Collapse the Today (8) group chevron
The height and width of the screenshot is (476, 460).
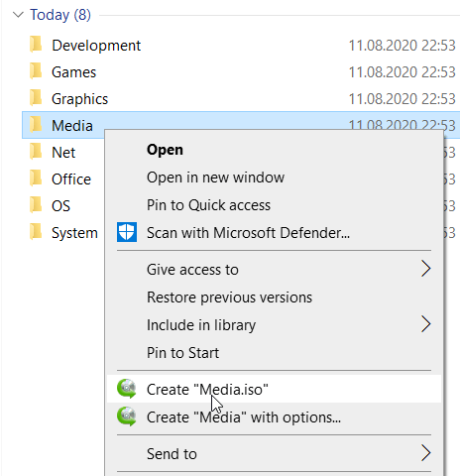click(18, 15)
